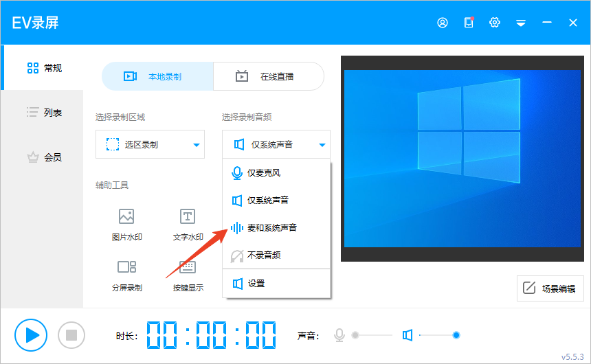This screenshot has height=364, width=591.
Task: Expand the 选区录制 area dropdown
Action: pos(150,144)
